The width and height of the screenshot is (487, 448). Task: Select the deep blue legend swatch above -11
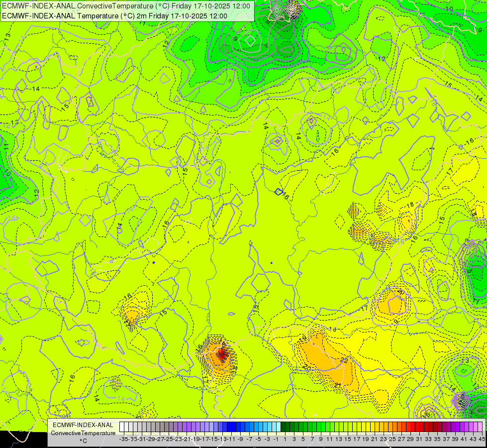pos(229,427)
